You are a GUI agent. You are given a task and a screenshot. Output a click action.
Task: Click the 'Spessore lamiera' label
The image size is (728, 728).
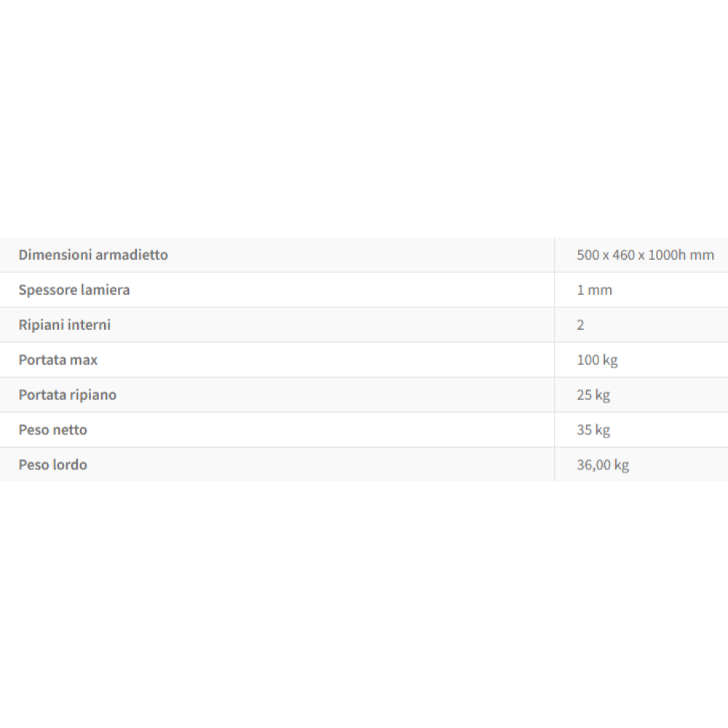click(x=74, y=290)
